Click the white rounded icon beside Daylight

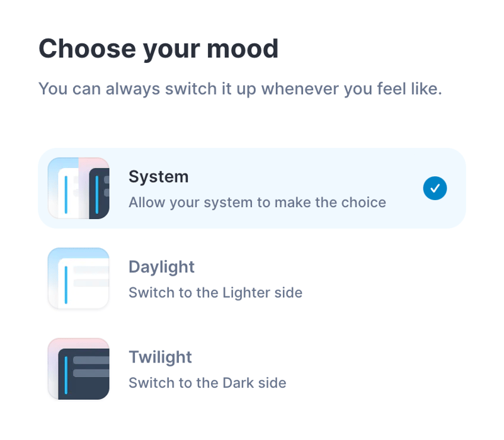click(78, 278)
